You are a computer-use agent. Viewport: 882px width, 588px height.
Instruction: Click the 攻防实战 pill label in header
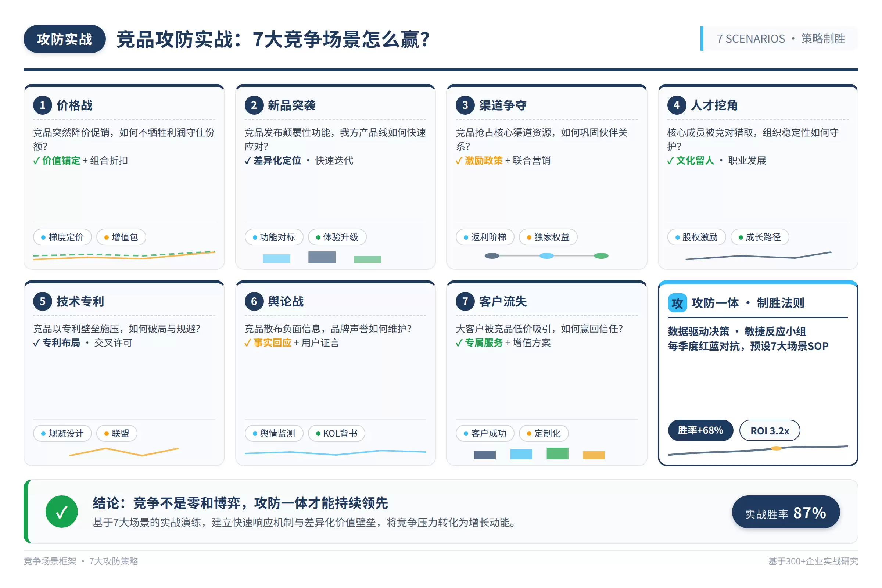pyautogui.click(x=65, y=39)
